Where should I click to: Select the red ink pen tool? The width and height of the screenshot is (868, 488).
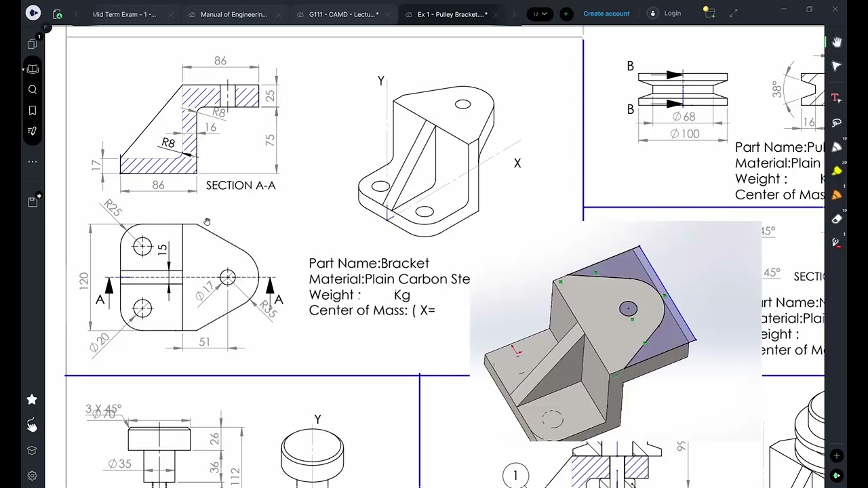click(x=837, y=243)
